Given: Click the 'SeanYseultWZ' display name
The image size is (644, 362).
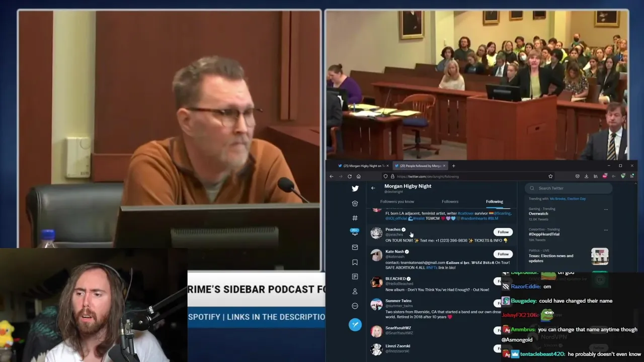Looking at the screenshot, I should 398,328.
